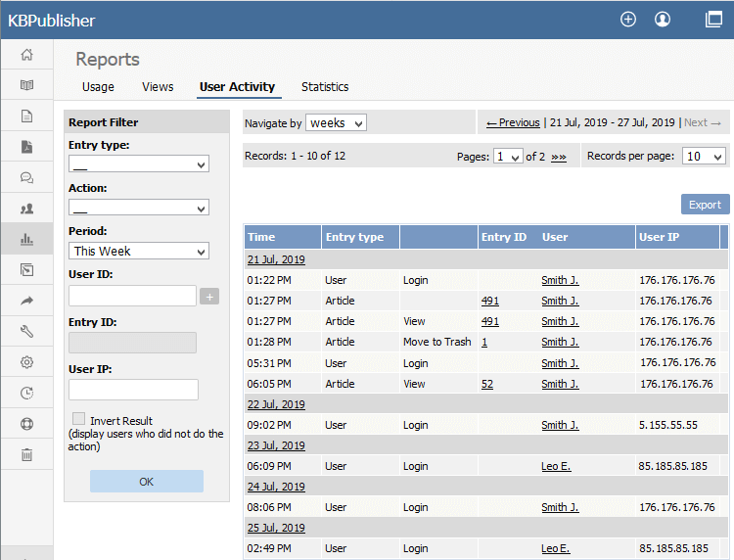Open the Reports bar chart icon
Image resolution: width=734 pixels, height=560 pixels.
26,239
